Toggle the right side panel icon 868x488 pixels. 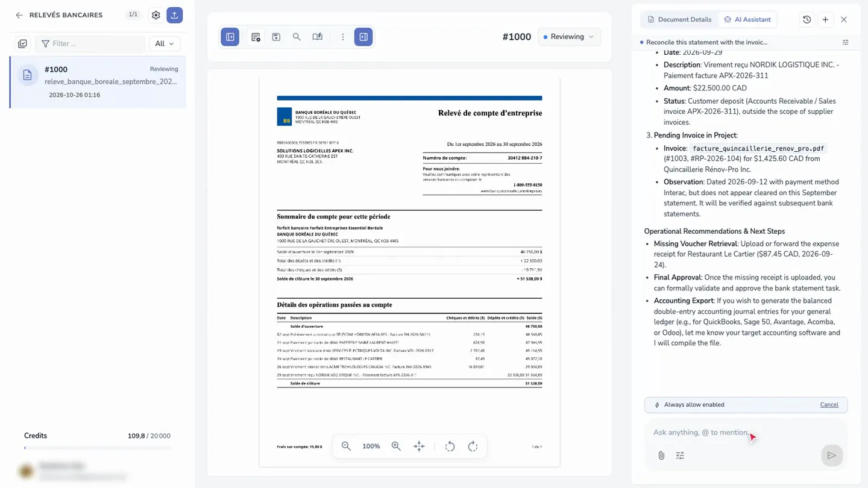[x=363, y=37]
